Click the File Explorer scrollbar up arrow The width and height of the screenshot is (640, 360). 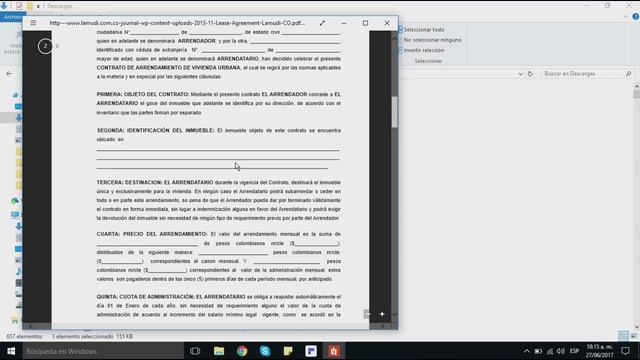[636, 86]
